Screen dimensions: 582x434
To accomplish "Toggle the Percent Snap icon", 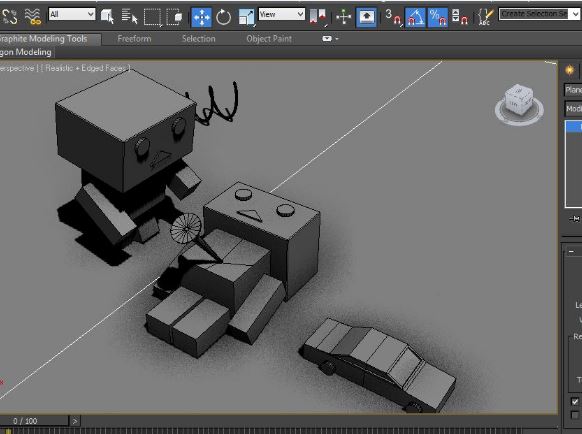I will pos(437,17).
